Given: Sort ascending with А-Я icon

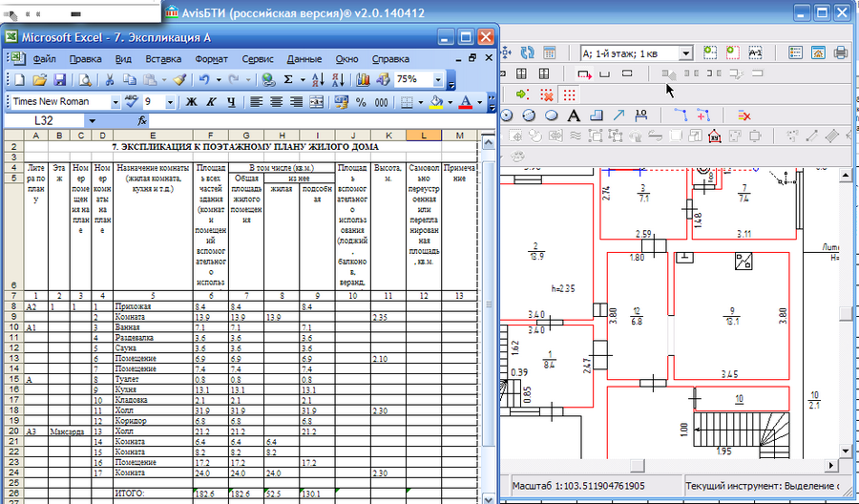Looking at the screenshot, I should [318, 80].
